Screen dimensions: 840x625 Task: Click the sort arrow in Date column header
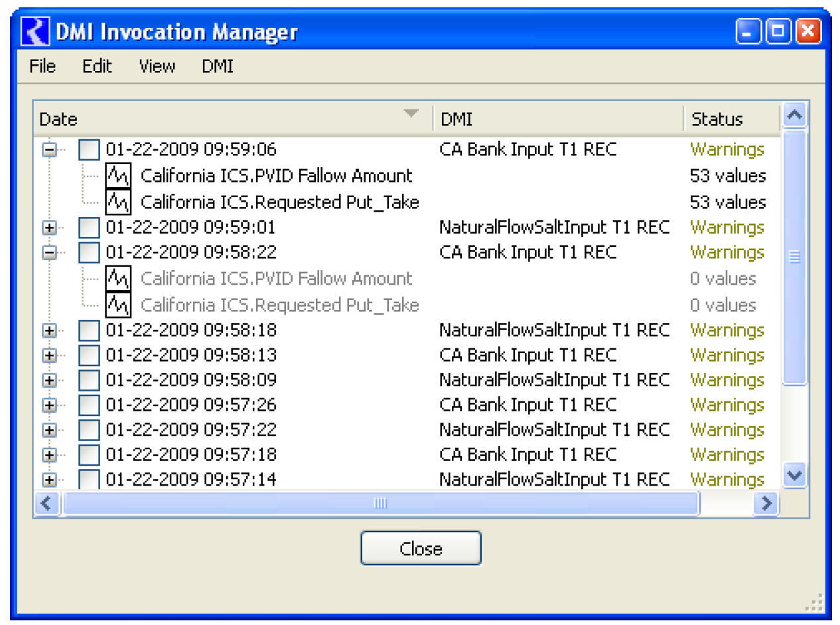[411, 113]
